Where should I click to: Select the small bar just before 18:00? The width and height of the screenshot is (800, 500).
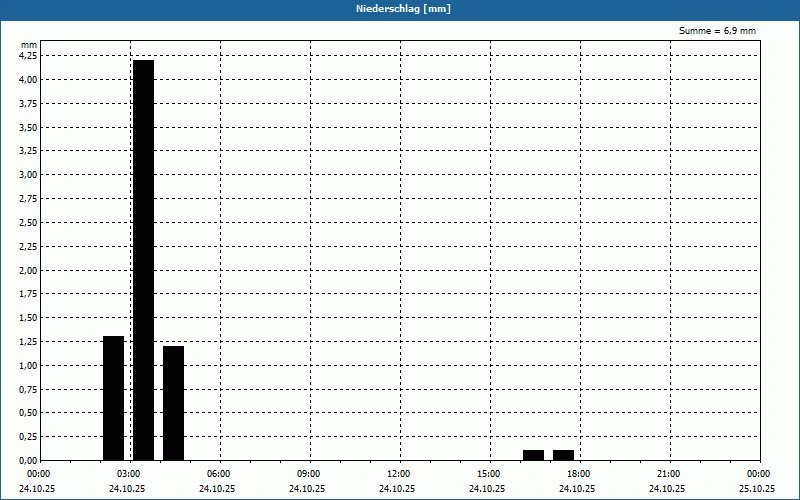click(x=563, y=455)
